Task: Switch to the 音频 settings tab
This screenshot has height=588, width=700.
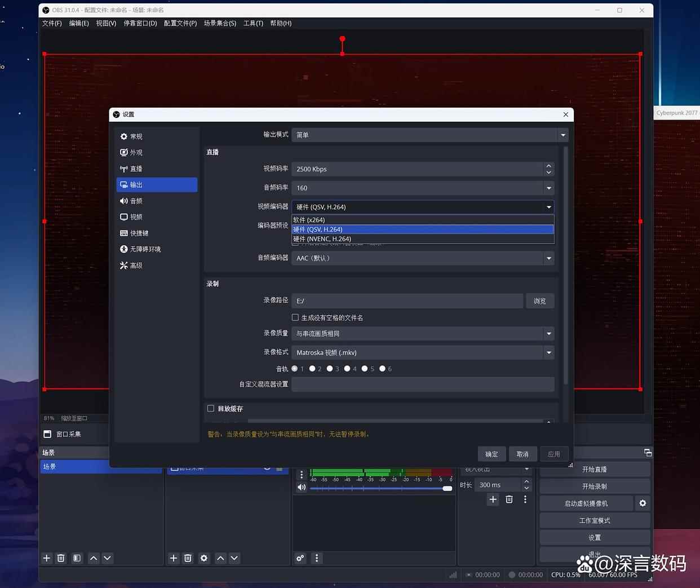Action: pyautogui.click(x=136, y=201)
